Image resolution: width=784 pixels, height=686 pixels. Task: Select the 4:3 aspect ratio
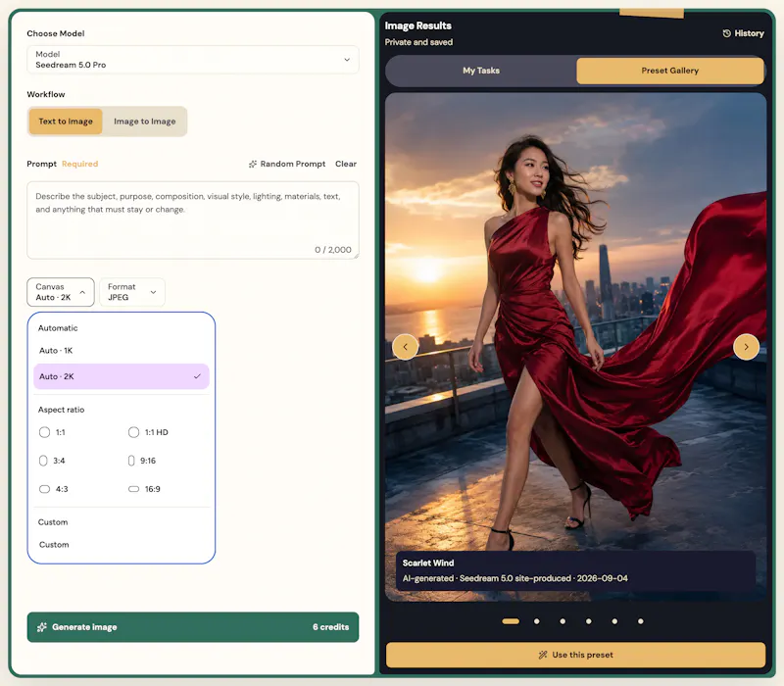(x=54, y=489)
